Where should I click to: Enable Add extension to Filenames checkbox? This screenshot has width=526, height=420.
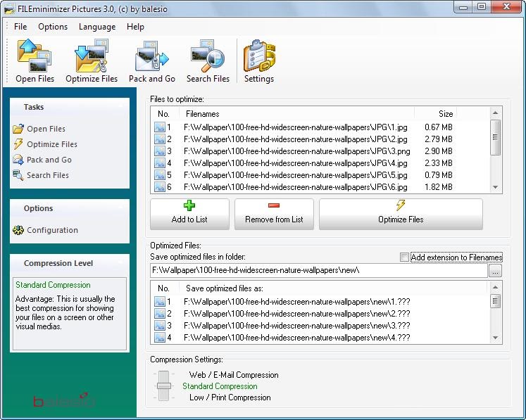pos(404,257)
